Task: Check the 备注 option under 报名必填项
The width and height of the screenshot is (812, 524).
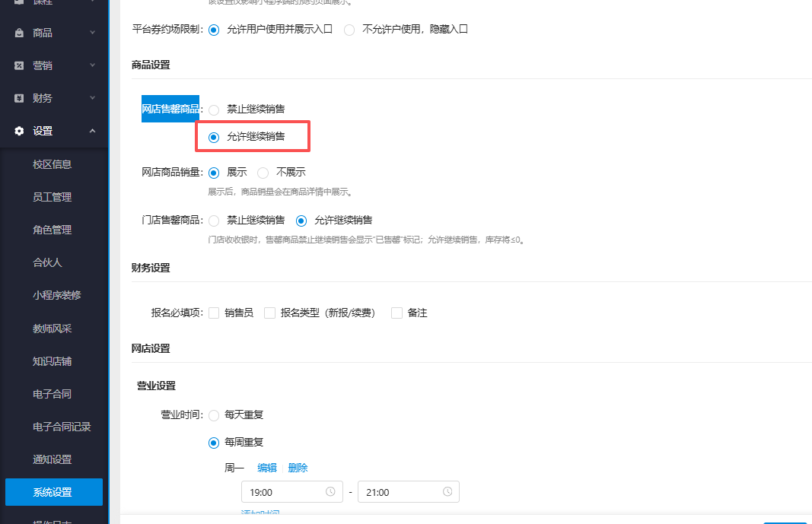Action: tap(396, 313)
